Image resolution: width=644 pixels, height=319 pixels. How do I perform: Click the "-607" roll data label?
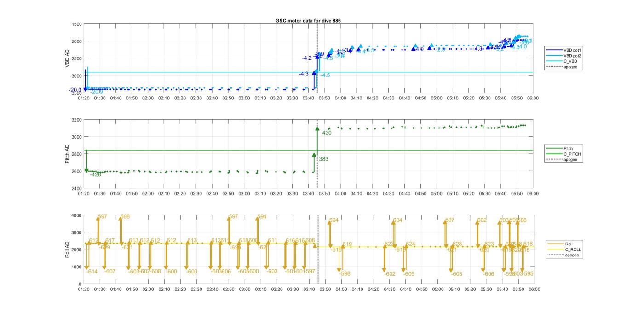110,272
